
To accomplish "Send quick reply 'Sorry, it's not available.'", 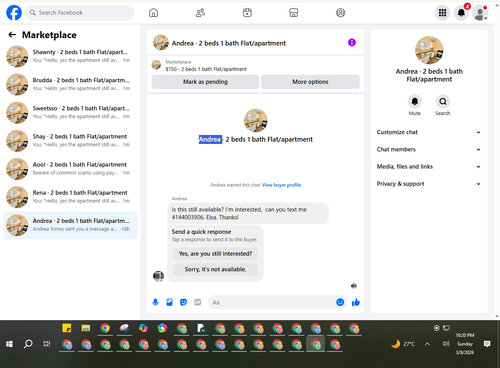I will 215,269.
